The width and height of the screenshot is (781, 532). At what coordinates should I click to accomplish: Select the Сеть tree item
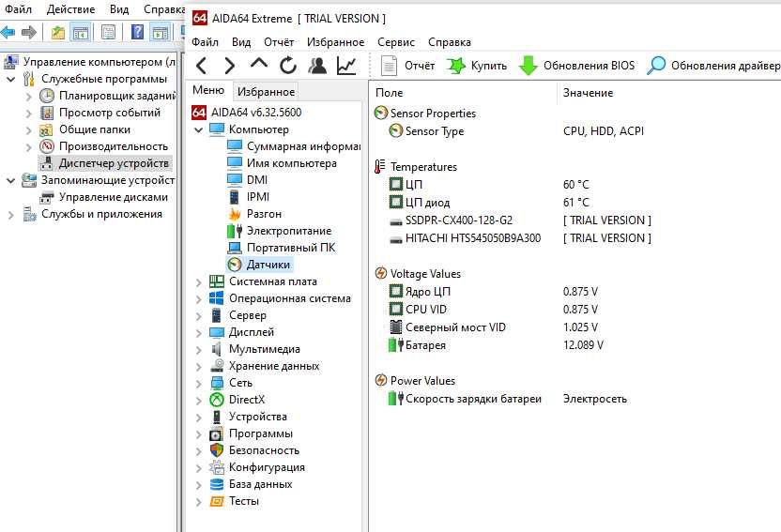point(240,383)
